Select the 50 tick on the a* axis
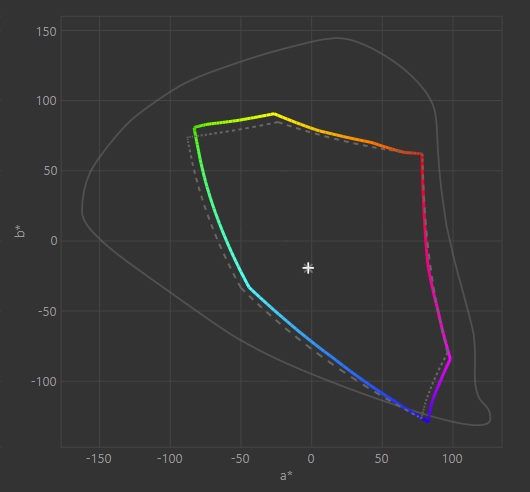530x492 pixels. click(382, 459)
